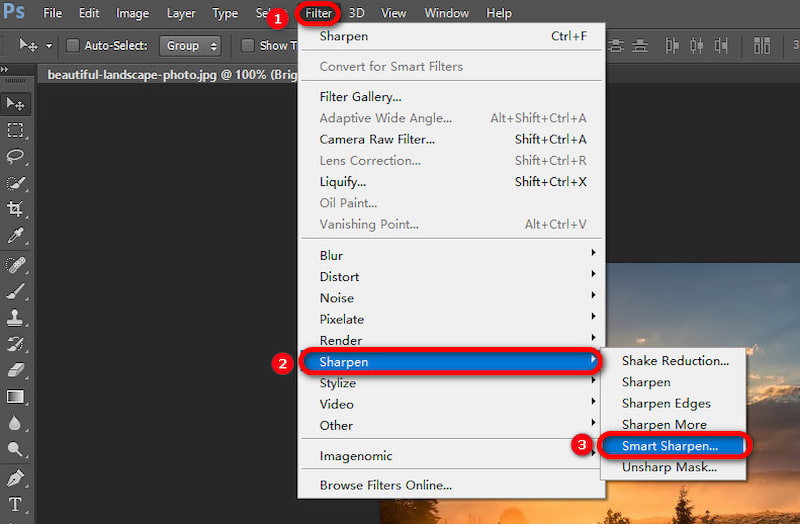Image resolution: width=800 pixels, height=524 pixels.
Task: Expand the Pixelate submenu
Action: pyautogui.click(x=452, y=319)
